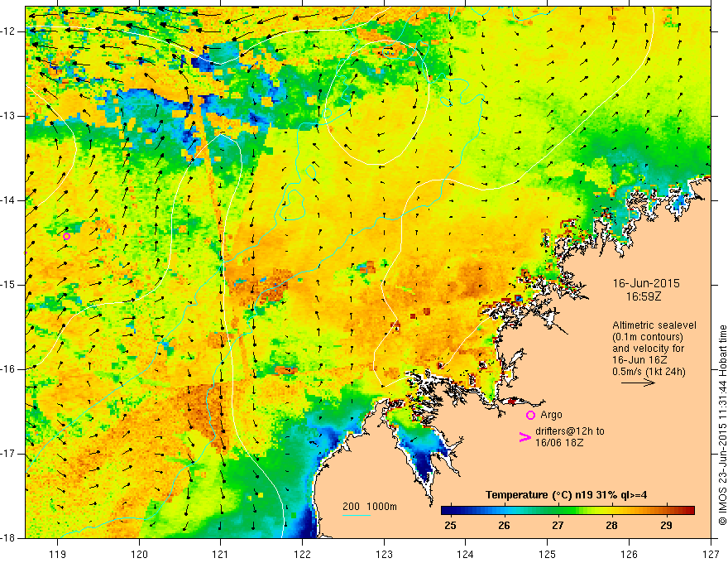Screen dimensions: 728x563
Task: Click the '(0.1m contours)' text
Action: (x=647, y=337)
